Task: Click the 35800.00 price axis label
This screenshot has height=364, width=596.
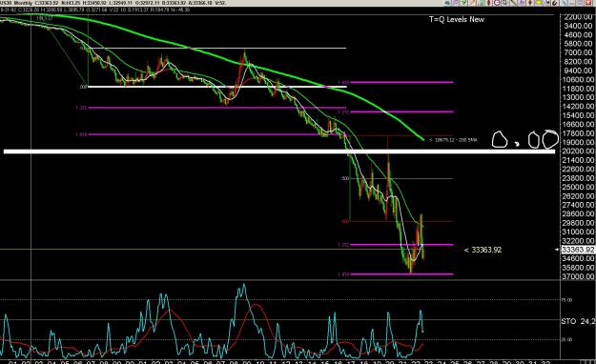Action: [x=577, y=268]
